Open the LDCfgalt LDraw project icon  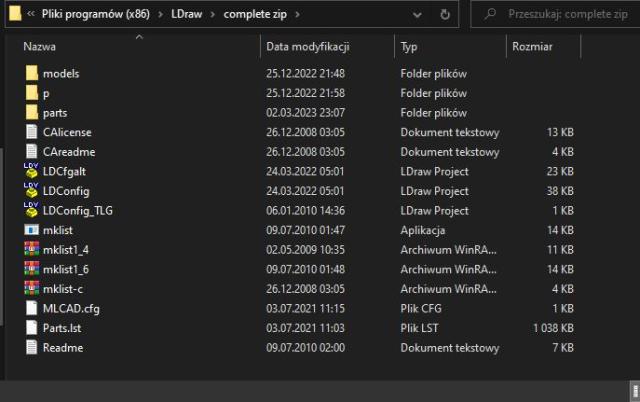pos(31,171)
